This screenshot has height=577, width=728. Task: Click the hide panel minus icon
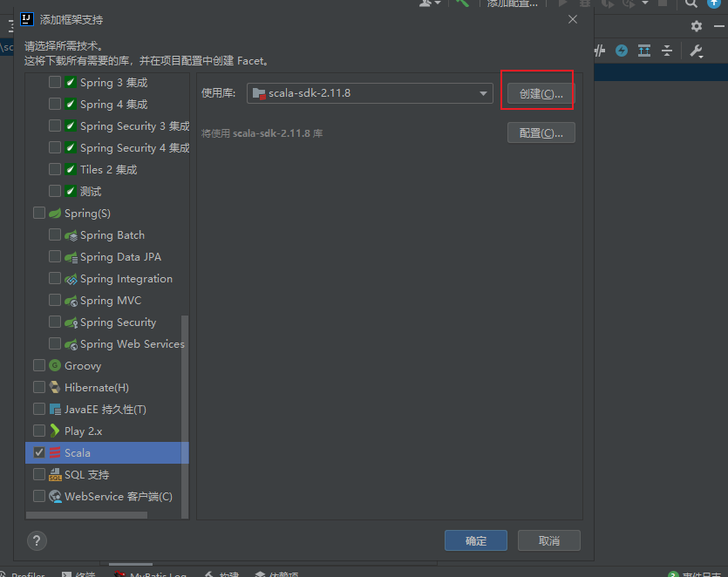(719, 26)
